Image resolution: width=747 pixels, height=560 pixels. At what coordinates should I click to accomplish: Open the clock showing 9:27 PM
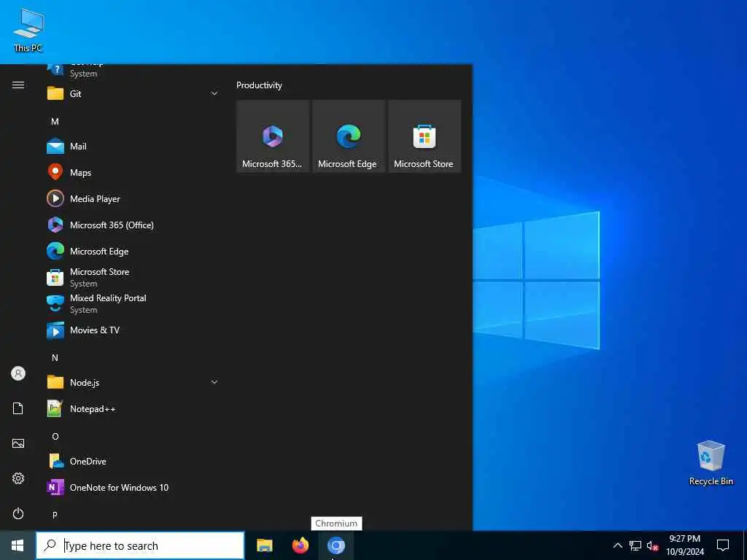[684, 545]
